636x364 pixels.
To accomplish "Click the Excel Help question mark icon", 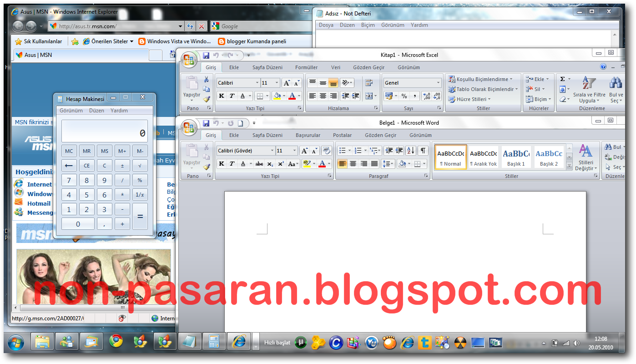I will pyautogui.click(x=603, y=66).
